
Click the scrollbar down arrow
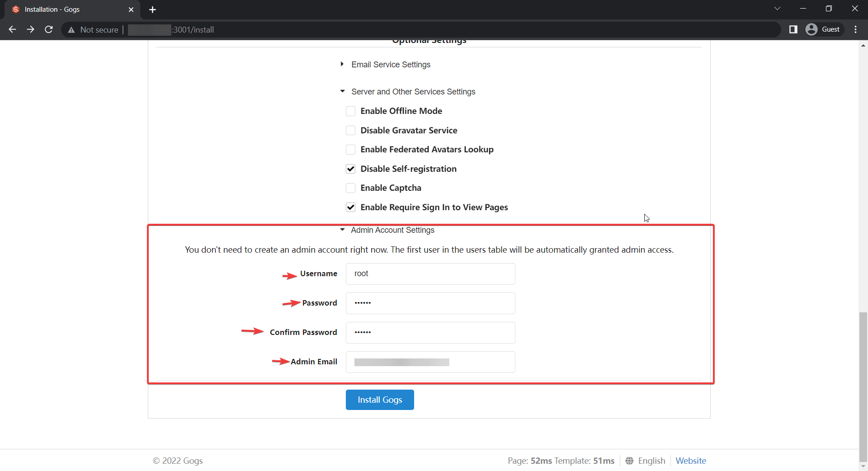point(863,466)
